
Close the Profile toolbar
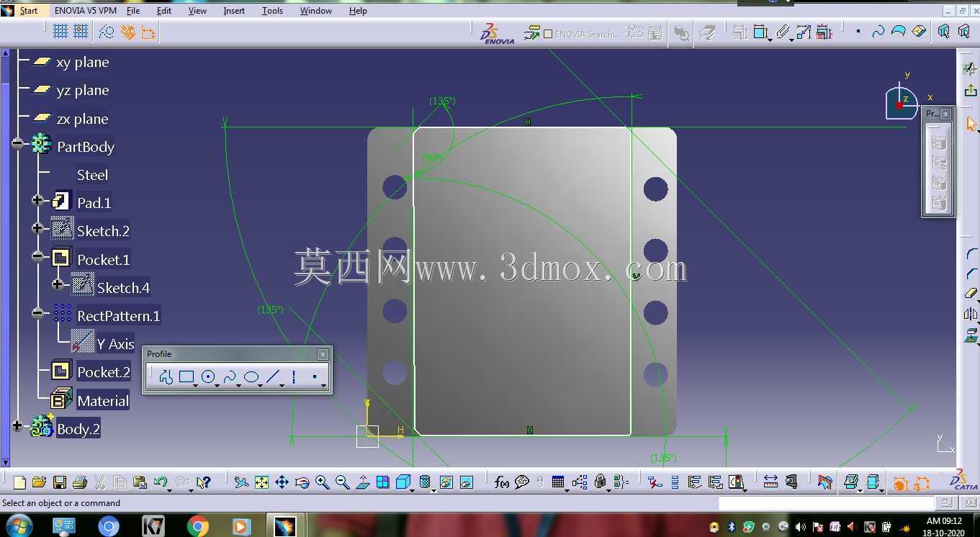tap(323, 354)
